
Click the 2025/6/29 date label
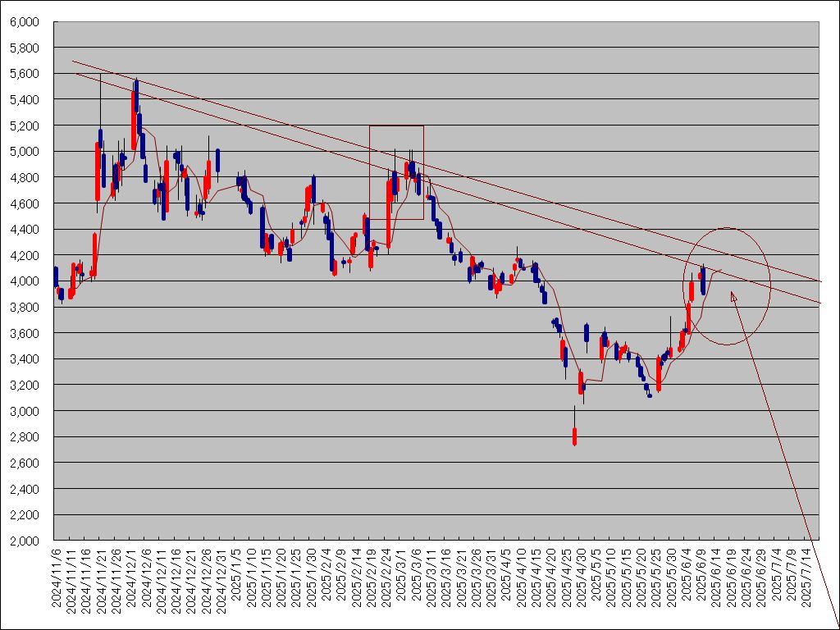(x=761, y=577)
